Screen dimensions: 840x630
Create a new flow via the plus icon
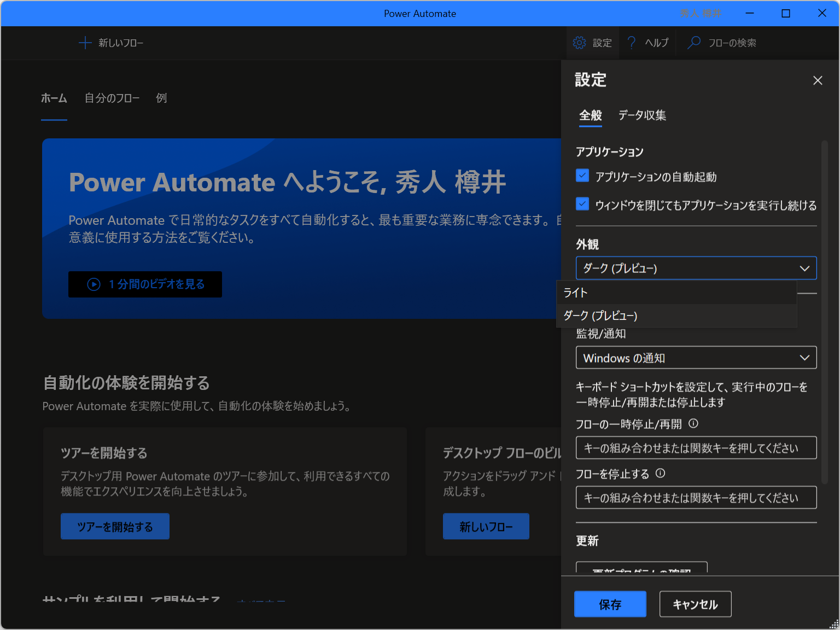point(85,43)
